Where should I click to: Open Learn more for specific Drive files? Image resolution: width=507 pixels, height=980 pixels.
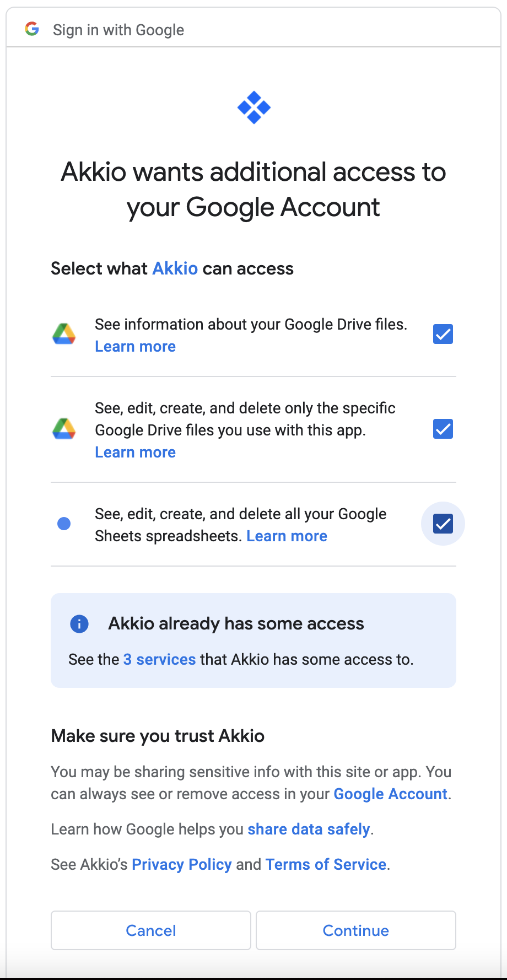(x=135, y=453)
